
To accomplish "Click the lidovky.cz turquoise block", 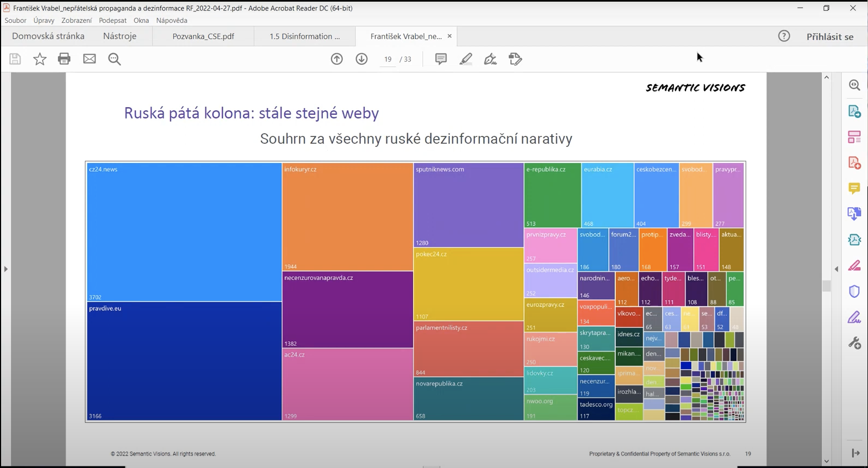I will tap(551, 380).
